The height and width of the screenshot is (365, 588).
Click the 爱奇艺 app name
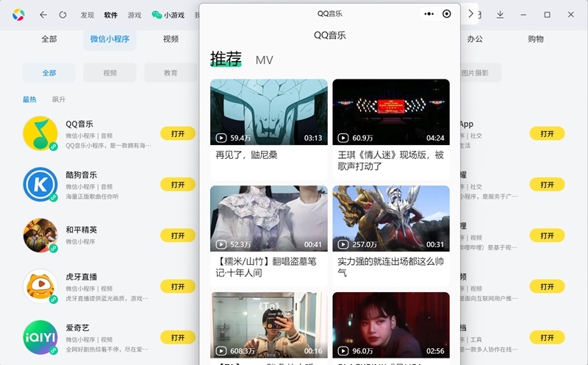pyautogui.click(x=78, y=327)
